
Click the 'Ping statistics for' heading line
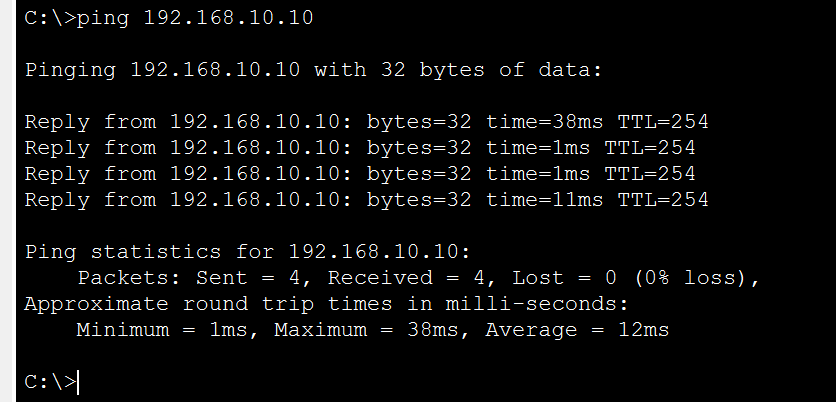[x=248, y=252]
